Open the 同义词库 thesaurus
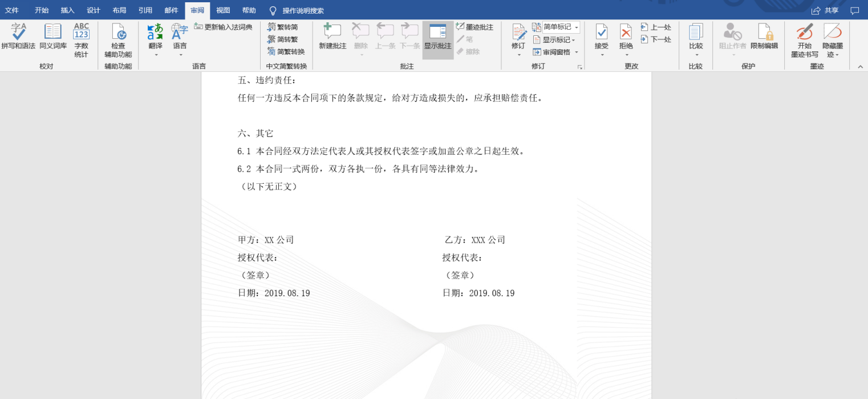This screenshot has width=868, height=399. 53,36
